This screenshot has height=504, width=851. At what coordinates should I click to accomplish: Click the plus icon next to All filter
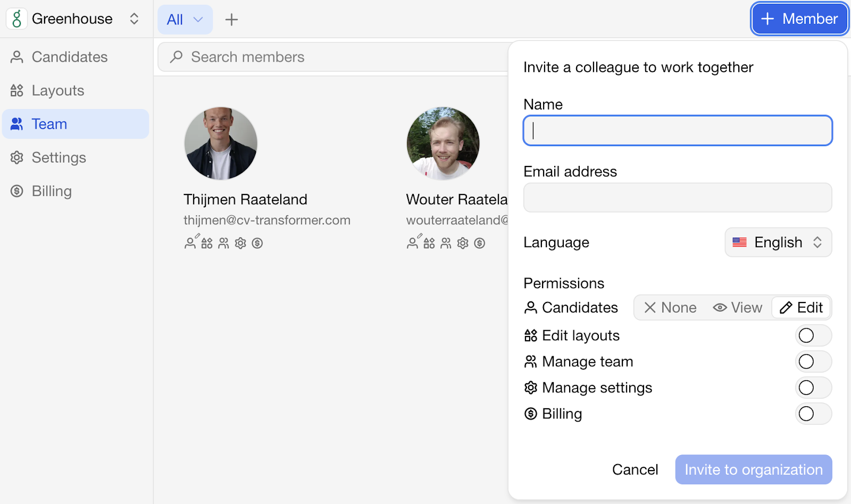coord(231,20)
